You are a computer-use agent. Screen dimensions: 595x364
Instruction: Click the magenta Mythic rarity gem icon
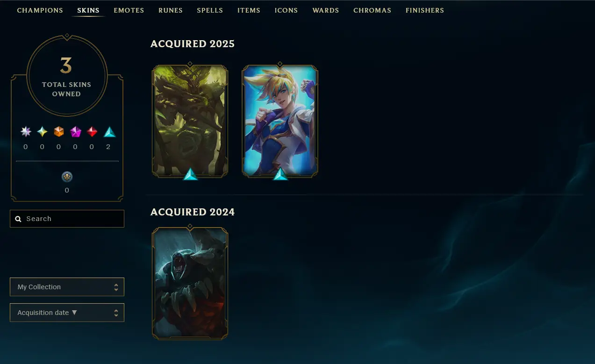coord(75,132)
